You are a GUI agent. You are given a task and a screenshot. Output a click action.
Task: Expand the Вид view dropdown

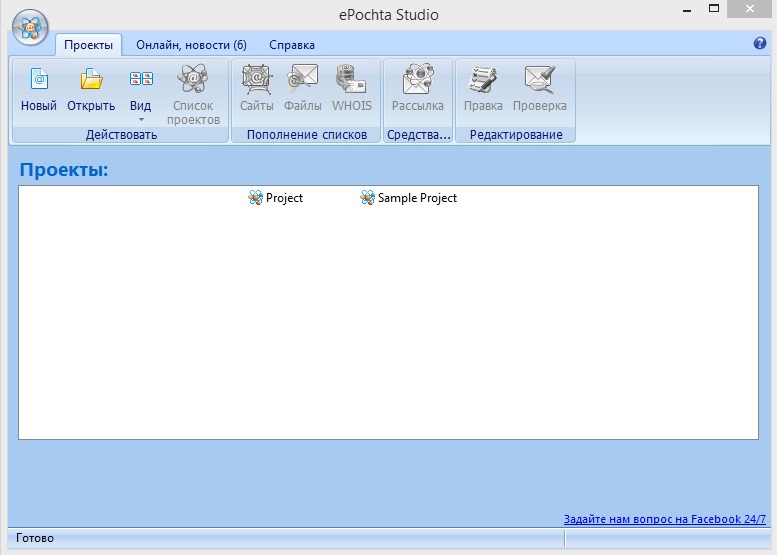coord(141,94)
